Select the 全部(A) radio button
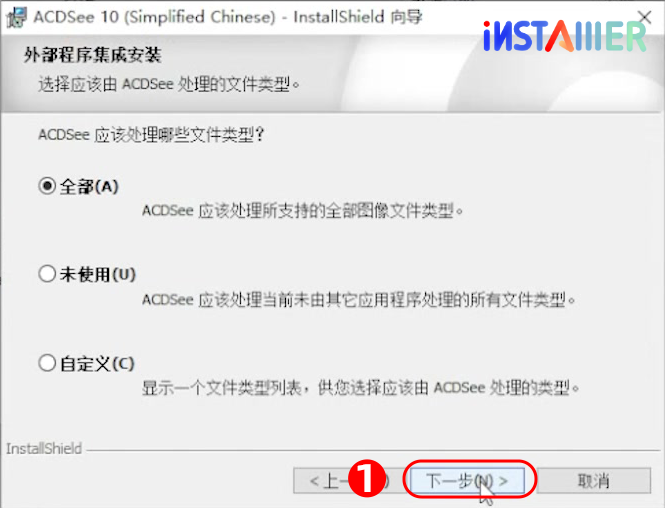 point(47,186)
